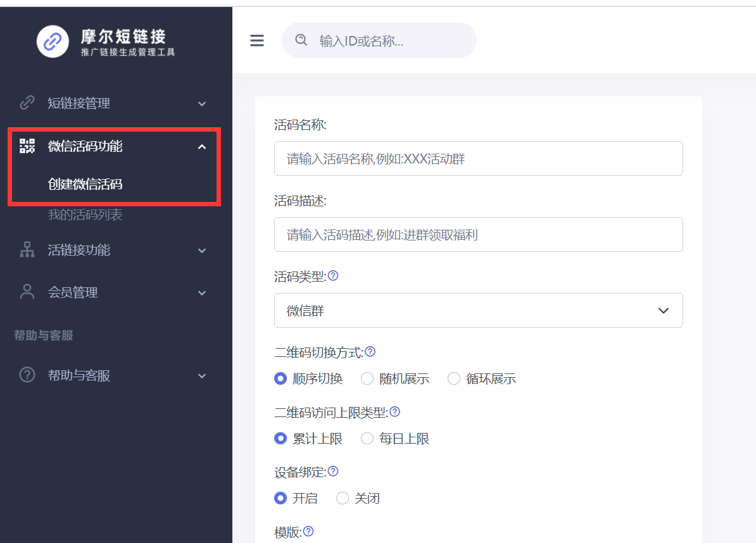The height and width of the screenshot is (543, 756).
Task: Choose 累计上限 radio option
Action: pyautogui.click(x=280, y=439)
